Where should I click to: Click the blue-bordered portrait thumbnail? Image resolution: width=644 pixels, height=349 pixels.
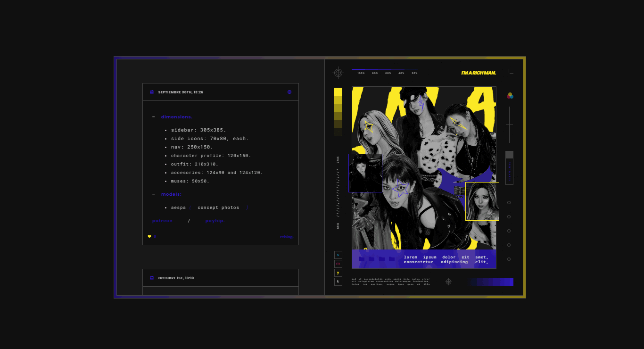click(x=365, y=173)
